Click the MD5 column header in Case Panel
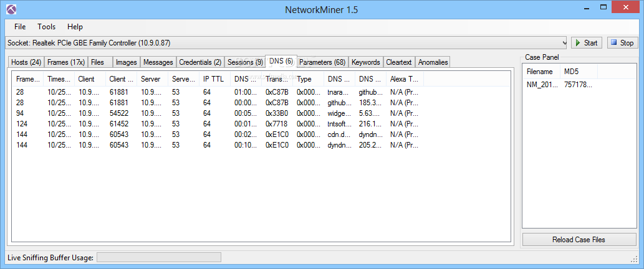644x269 pixels. tap(579, 72)
